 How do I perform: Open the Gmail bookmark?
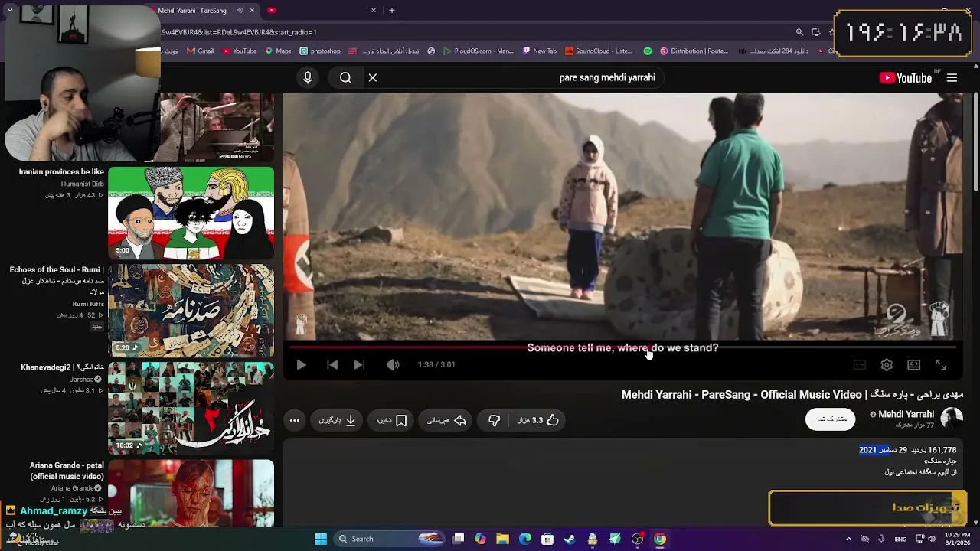(200, 51)
